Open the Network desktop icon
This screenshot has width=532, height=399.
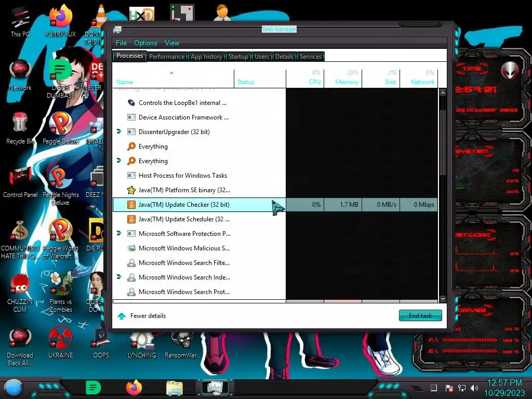(x=20, y=75)
